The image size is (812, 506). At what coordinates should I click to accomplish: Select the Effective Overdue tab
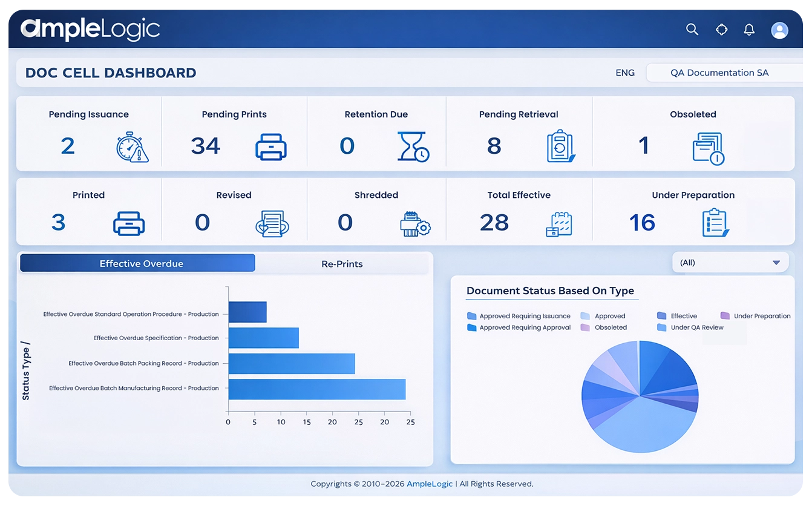(x=138, y=263)
